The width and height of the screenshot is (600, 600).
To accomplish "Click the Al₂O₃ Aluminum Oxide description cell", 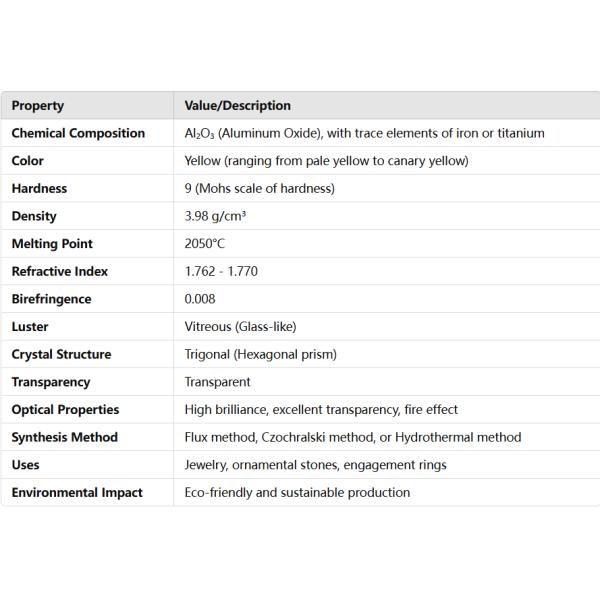I will [x=364, y=133].
